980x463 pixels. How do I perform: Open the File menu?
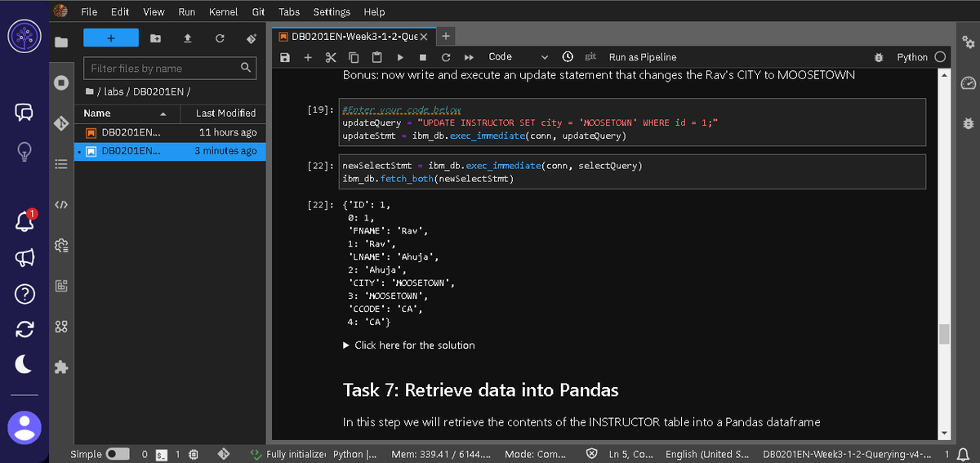[89, 12]
